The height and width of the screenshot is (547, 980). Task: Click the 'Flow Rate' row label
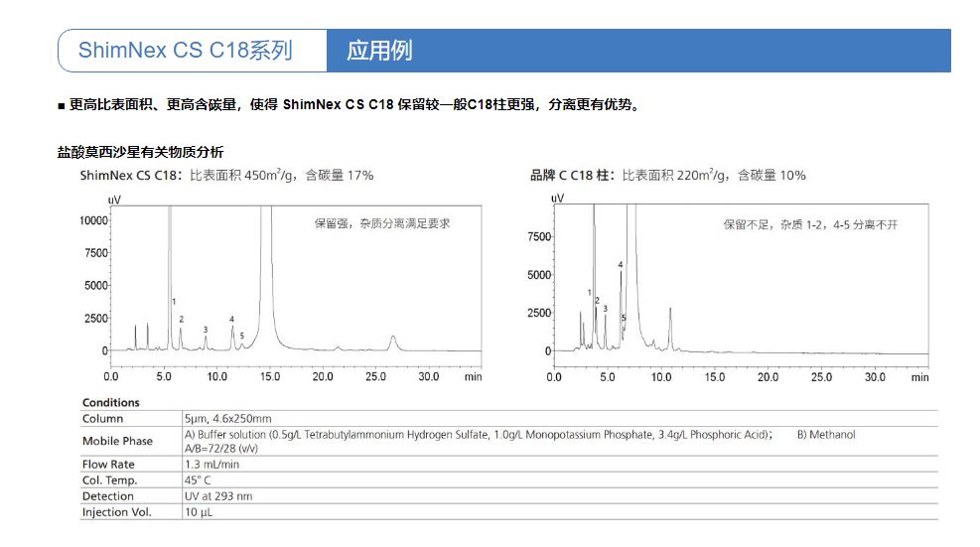[108, 464]
